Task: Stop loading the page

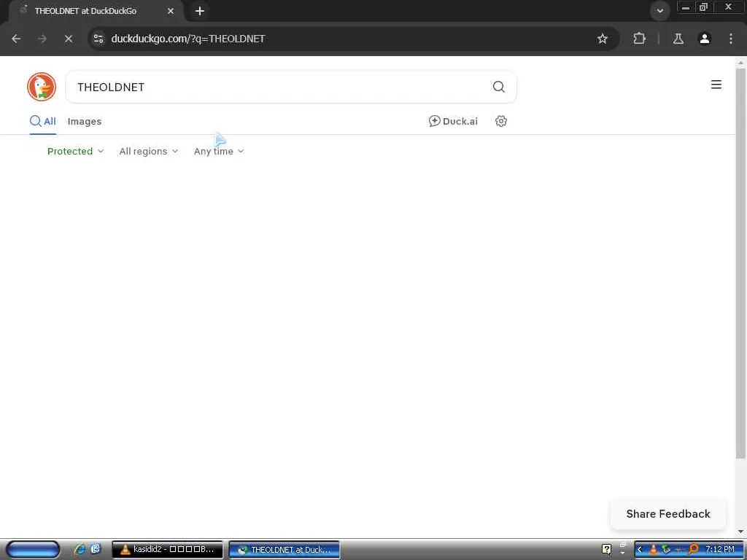Action: tap(69, 39)
